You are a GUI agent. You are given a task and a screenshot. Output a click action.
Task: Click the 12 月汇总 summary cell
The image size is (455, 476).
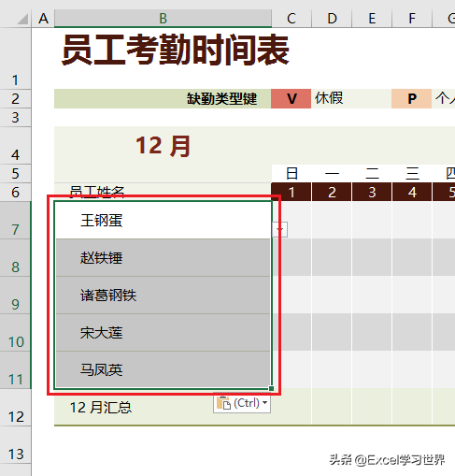click(163, 408)
